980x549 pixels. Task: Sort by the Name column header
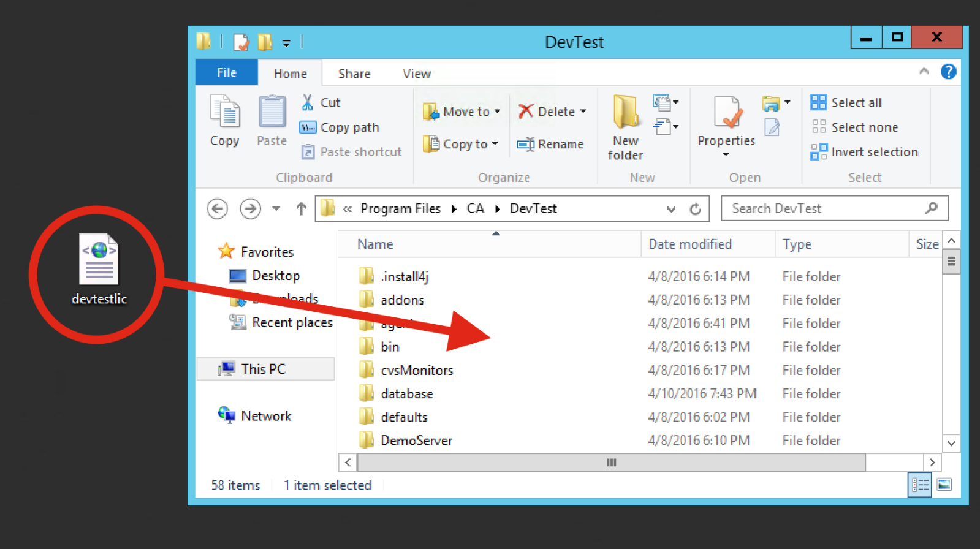[489, 244]
